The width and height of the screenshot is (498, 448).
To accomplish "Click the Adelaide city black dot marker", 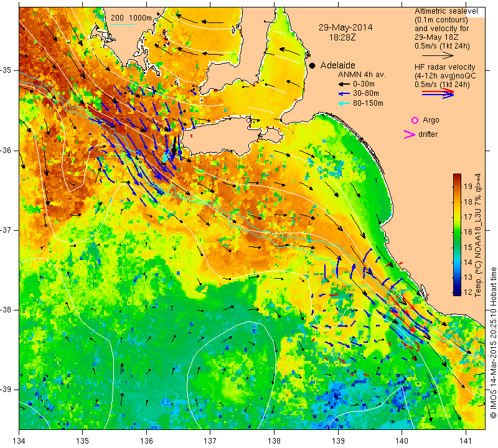I will [312, 65].
